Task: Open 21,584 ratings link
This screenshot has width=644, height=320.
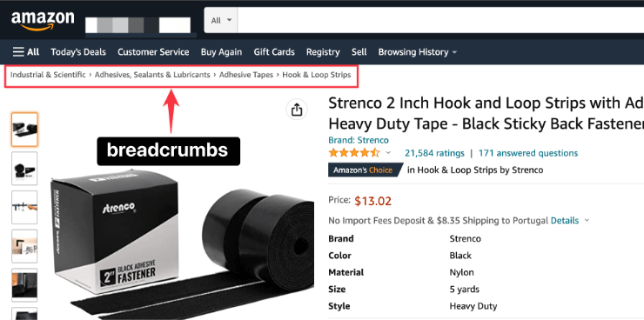Action: pos(434,153)
